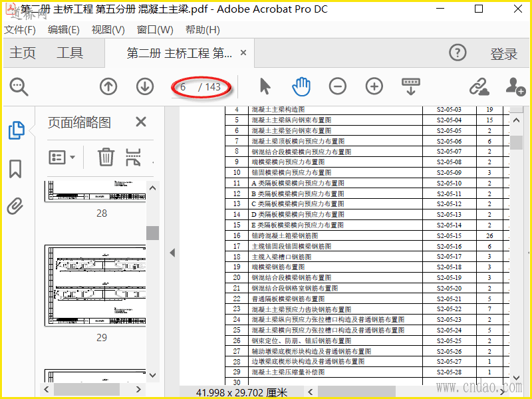Go to next page with down arrow
The image size is (532, 399).
145,86
